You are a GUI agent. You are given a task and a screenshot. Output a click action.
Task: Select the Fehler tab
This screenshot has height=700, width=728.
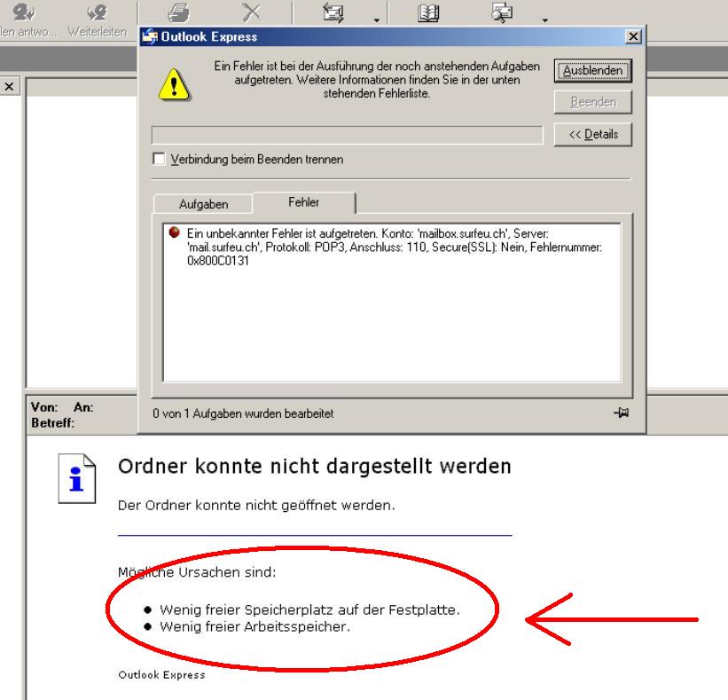(303, 202)
